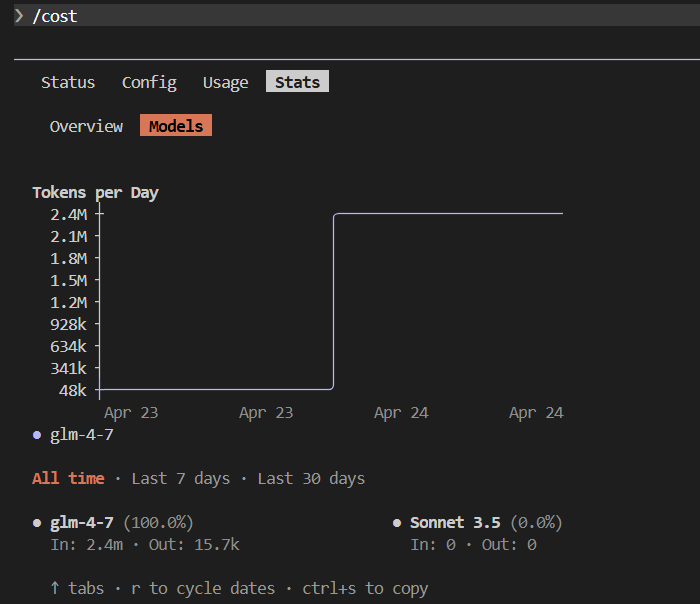The width and height of the screenshot is (700, 604).
Task: Click the 928k y-axis label
Action: [x=68, y=325]
